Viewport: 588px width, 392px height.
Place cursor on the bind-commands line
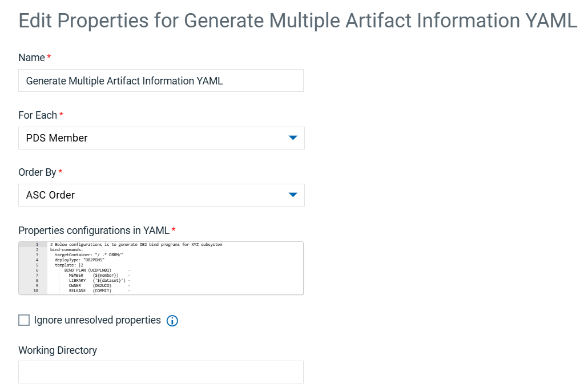(x=66, y=249)
